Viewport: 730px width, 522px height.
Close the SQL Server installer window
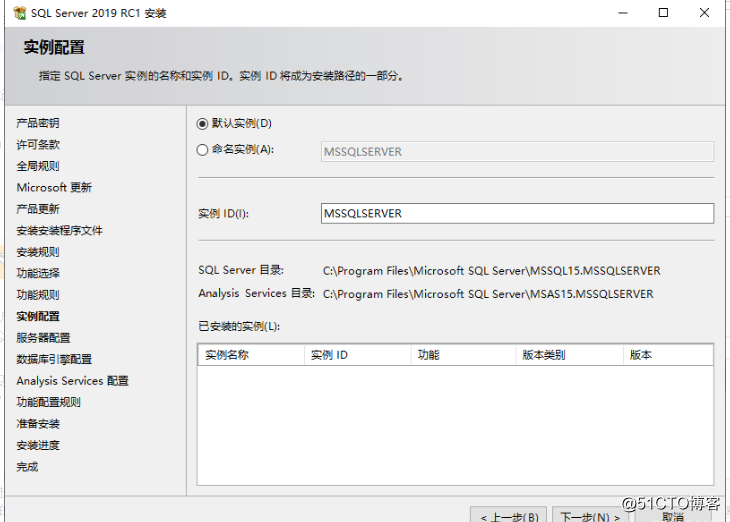pos(704,13)
